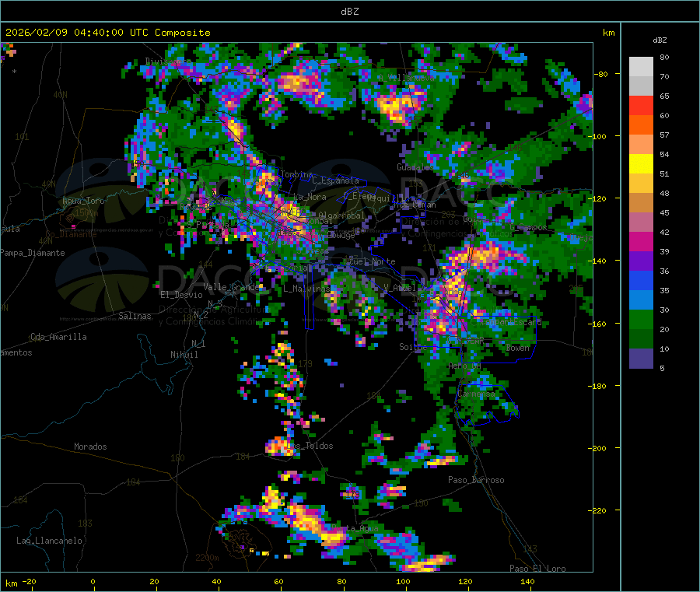Click the Laq.Llancanelo map label

click(x=49, y=541)
